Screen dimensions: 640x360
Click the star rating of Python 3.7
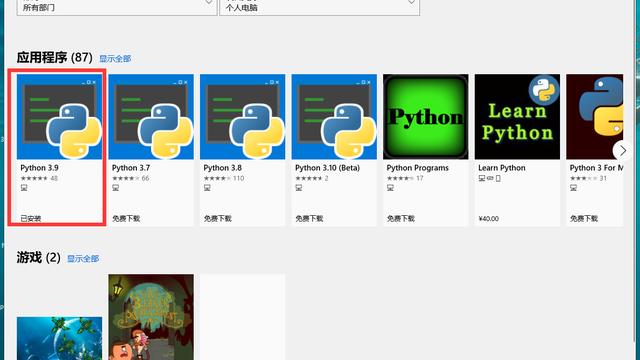(x=125, y=178)
